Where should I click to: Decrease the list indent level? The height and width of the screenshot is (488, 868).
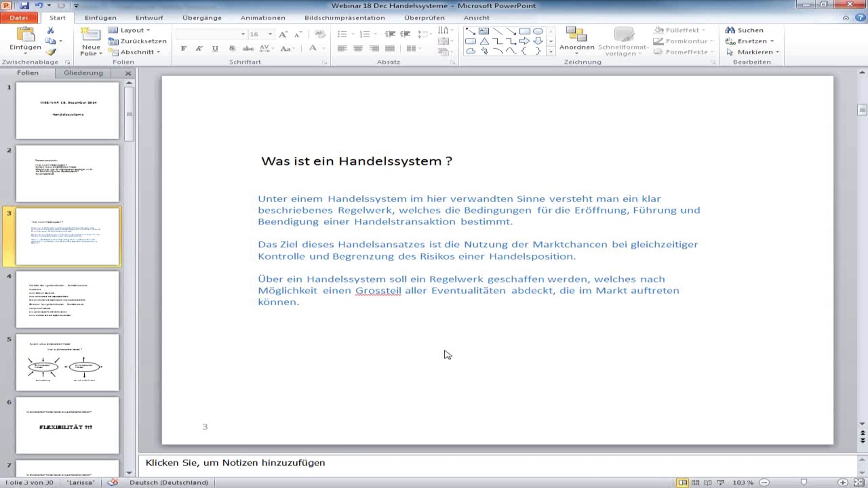pos(390,34)
